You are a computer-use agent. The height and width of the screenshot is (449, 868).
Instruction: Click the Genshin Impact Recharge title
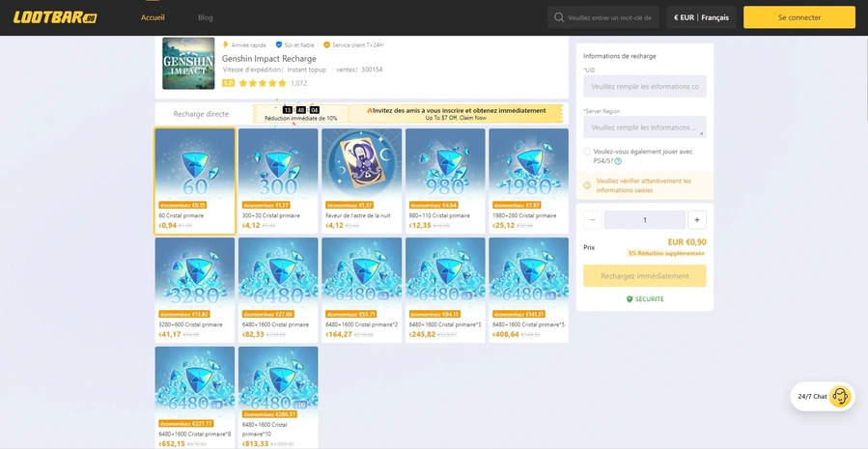(x=269, y=59)
